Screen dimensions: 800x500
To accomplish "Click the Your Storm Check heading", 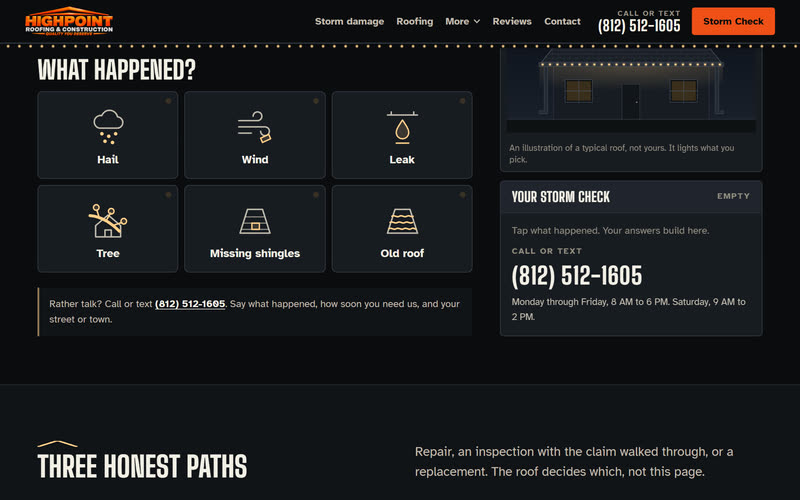I will 561,197.
